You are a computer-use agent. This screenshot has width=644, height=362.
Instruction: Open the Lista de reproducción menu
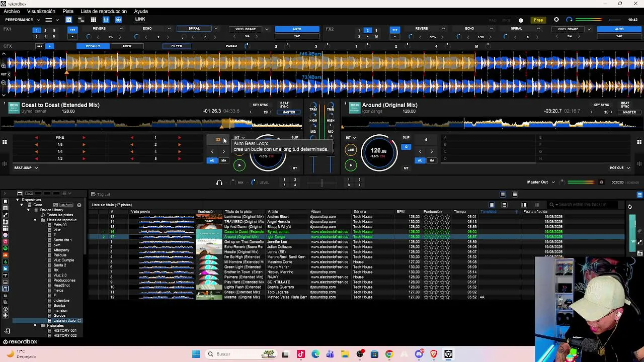tap(104, 11)
